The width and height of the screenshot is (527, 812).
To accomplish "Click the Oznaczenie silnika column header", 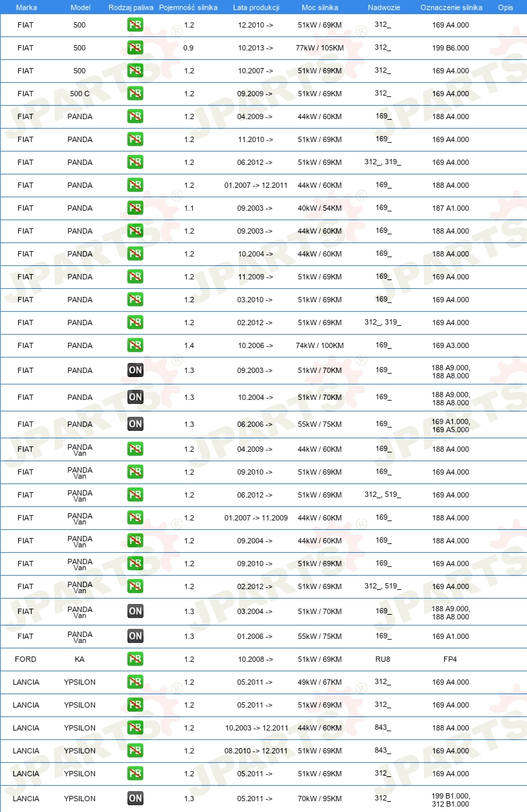I will coord(451,7).
